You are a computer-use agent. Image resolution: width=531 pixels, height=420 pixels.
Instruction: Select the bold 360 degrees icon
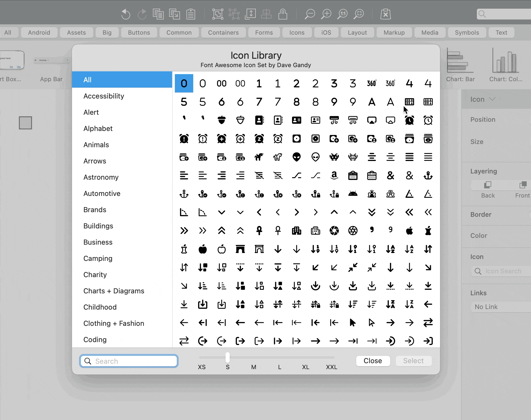[372, 83]
